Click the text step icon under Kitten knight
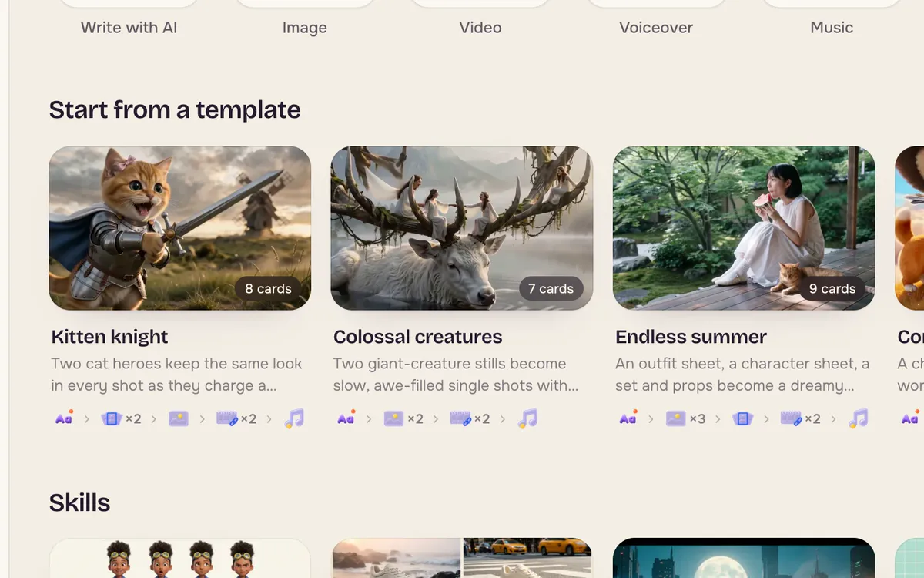The height and width of the screenshot is (578, 924). click(x=64, y=418)
